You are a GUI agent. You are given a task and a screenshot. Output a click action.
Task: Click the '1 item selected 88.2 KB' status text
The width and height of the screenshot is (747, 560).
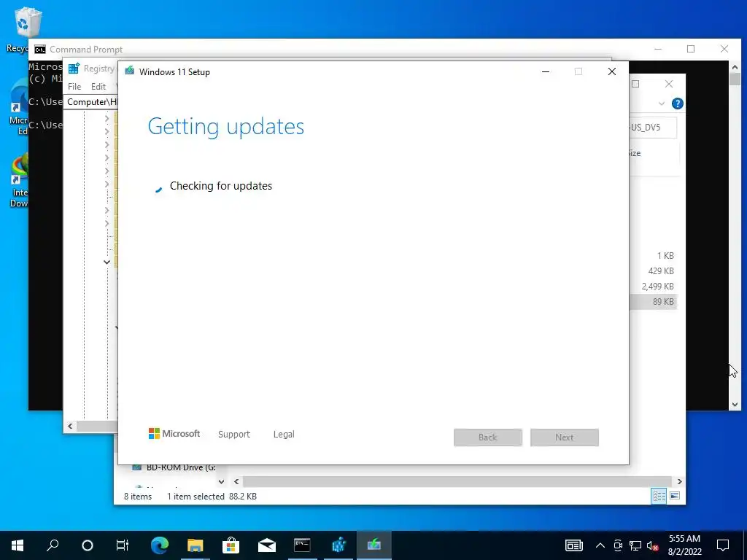click(212, 496)
